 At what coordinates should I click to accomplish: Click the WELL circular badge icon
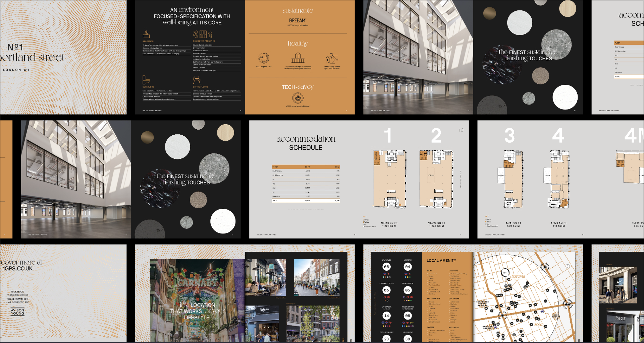[x=264, y=58]
